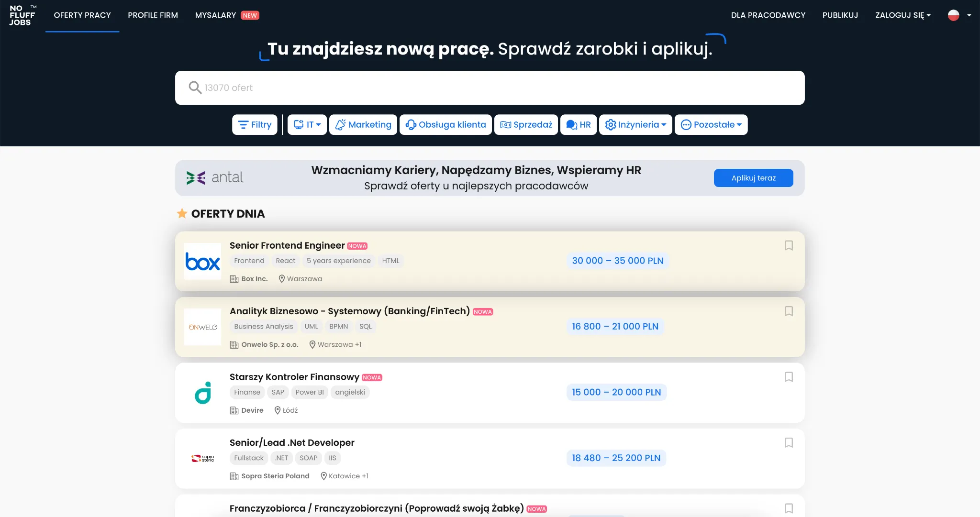The height and width of the screenshot is (517, 980).
Task: Select the Sprzedaż category
Action: pyautogui.click(x=526, y=125)
